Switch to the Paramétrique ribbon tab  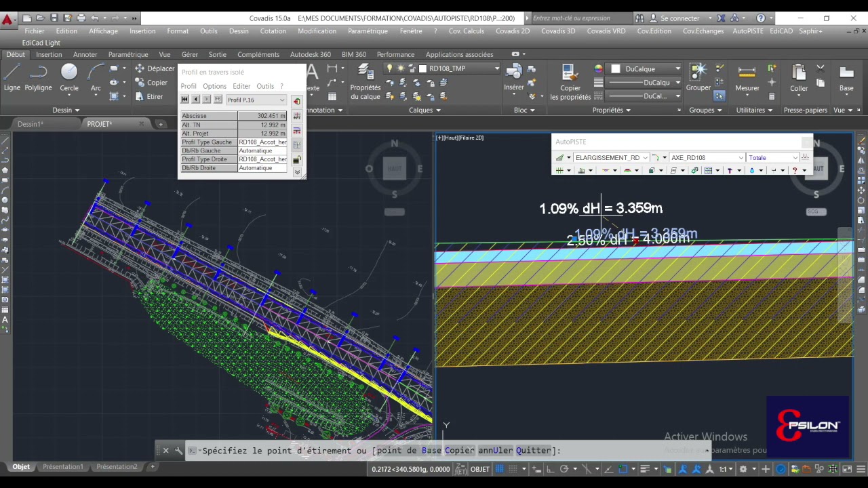click(128, 54)
